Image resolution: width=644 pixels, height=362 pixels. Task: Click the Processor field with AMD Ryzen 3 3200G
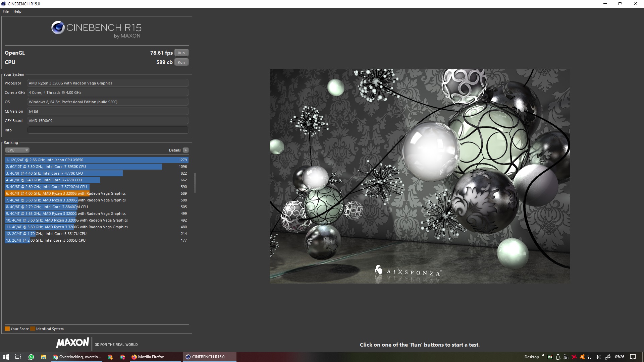pos(108,83)
